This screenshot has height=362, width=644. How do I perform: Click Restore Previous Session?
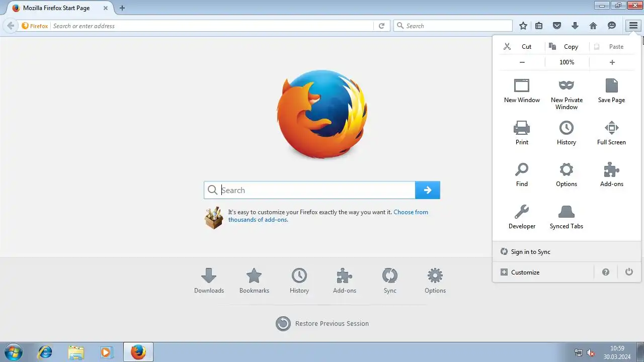coord(323,323)
